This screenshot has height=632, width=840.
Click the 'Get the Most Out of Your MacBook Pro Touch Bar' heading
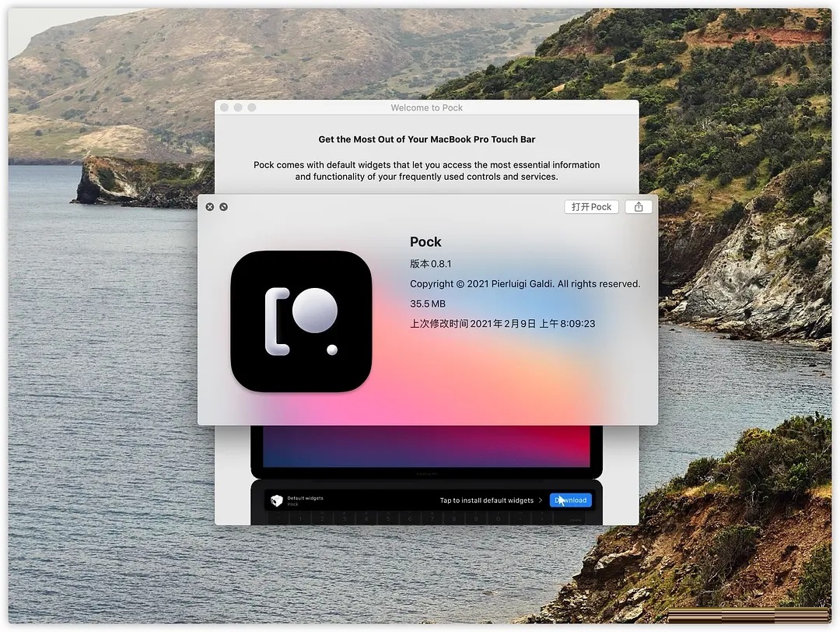(427, 139)
